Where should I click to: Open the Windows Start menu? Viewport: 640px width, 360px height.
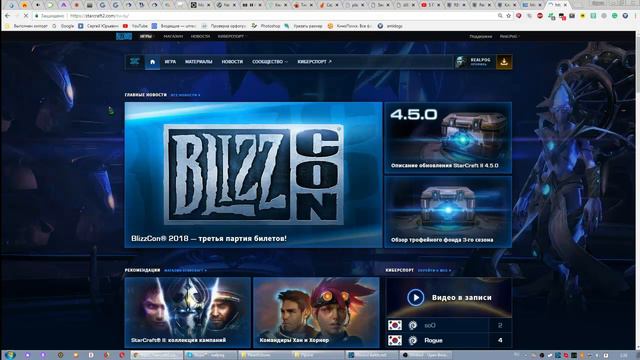point(10,355)
